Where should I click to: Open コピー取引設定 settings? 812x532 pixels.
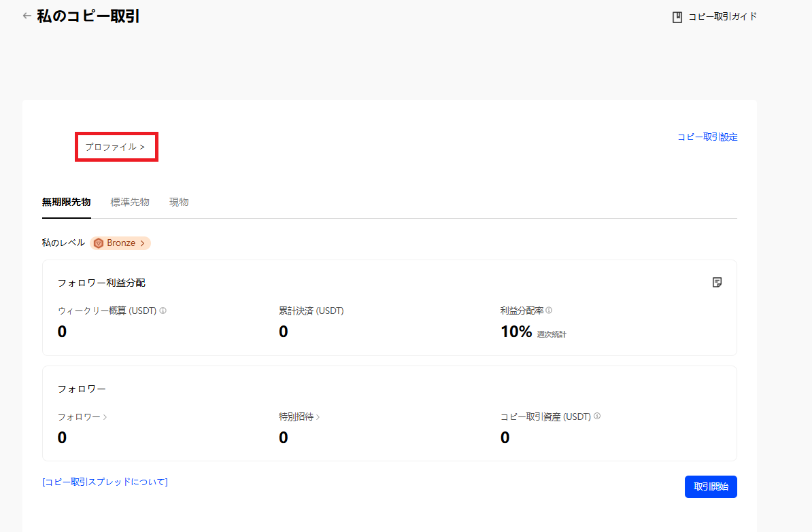(x=707, y=137)
